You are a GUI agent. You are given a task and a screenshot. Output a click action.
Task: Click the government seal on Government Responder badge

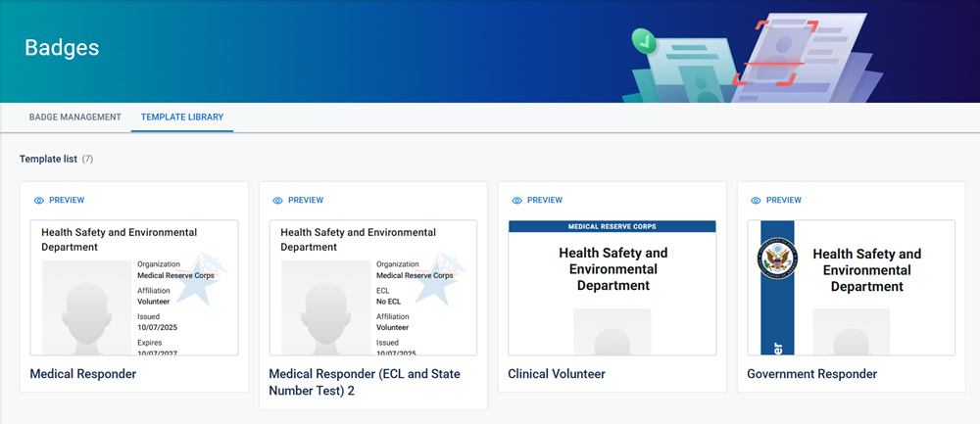click(777, 258)
